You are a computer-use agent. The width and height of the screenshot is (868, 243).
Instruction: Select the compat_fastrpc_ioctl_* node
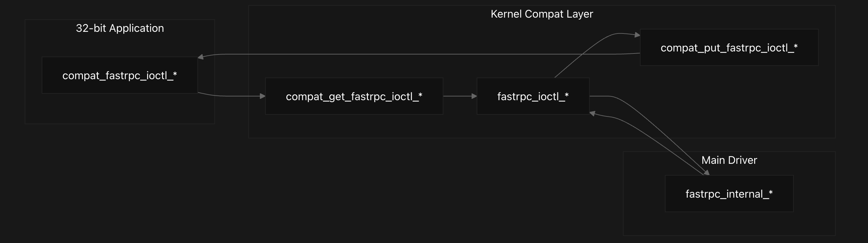click(120, 75)
